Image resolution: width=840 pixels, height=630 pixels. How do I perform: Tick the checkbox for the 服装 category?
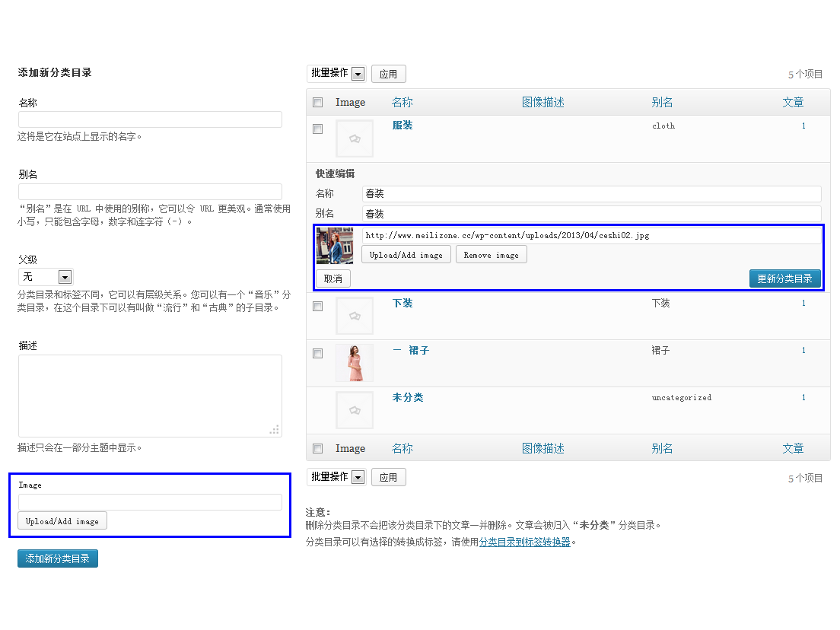pyautogui.click(x=318, y=129)
